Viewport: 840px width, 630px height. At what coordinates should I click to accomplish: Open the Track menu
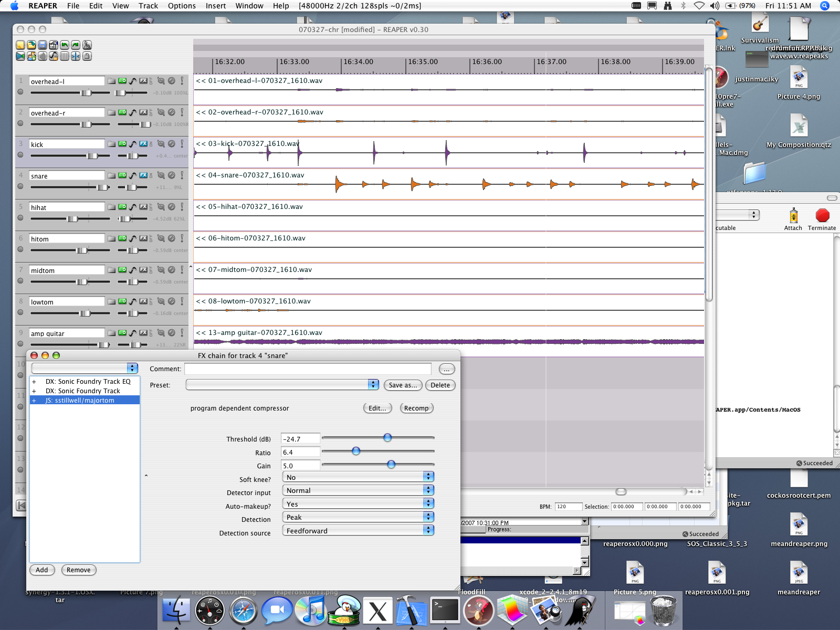148,6
